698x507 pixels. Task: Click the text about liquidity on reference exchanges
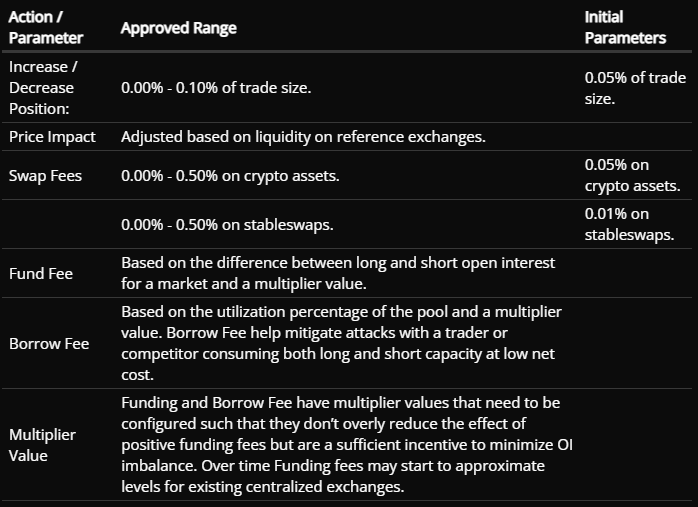click(303, 137)
